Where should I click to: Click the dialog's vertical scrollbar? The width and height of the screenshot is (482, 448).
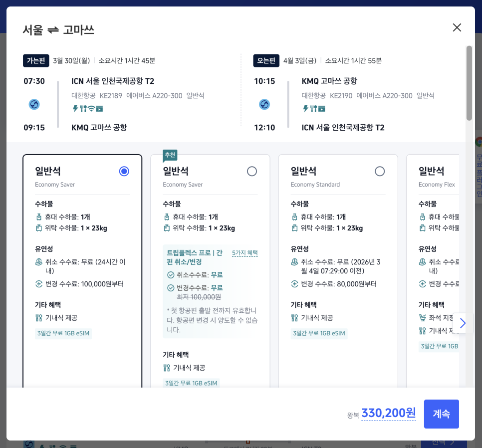coord(469,83)
